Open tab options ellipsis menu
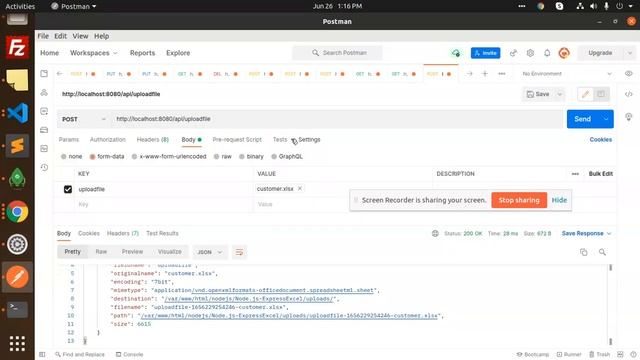Image resolution: width=640 pixels, height=360 pixels. click(x=502, y=73)
